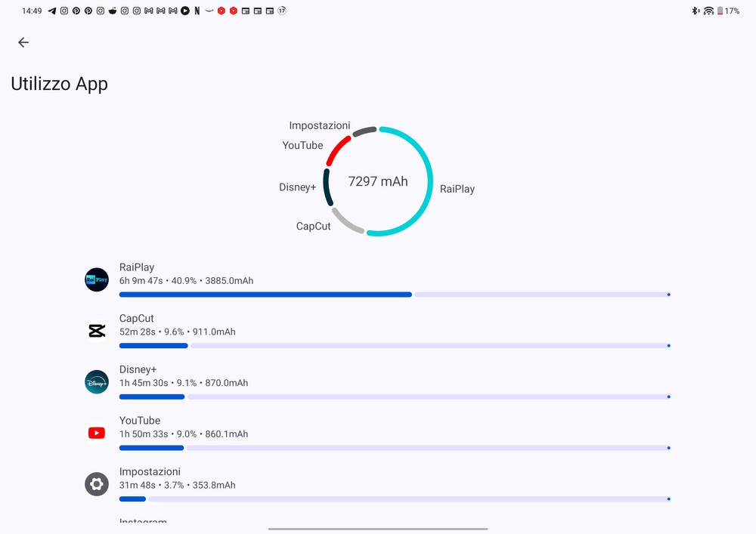Open the Impostazioni row title in the list
756x534 pixels.
pos(150,471)
